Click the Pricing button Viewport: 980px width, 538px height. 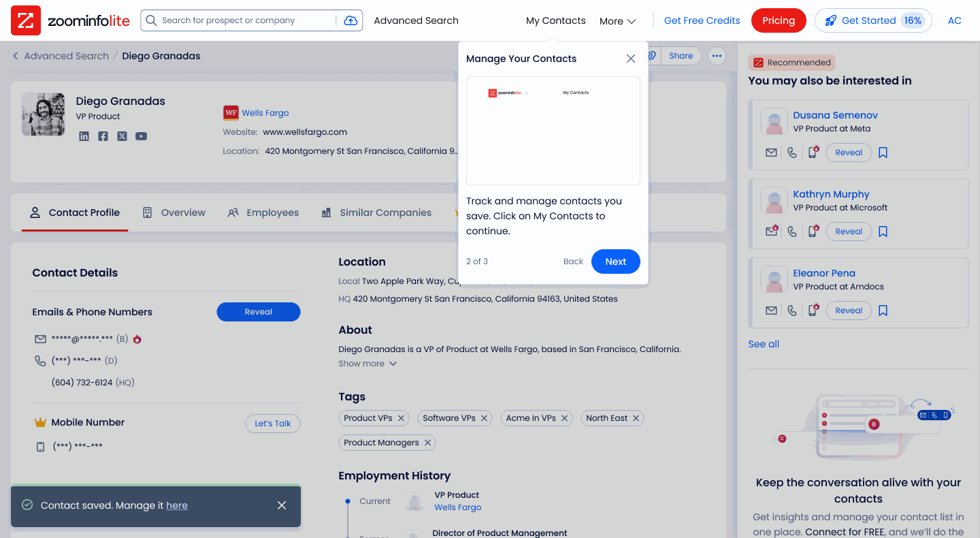click(x=779, y=20)
